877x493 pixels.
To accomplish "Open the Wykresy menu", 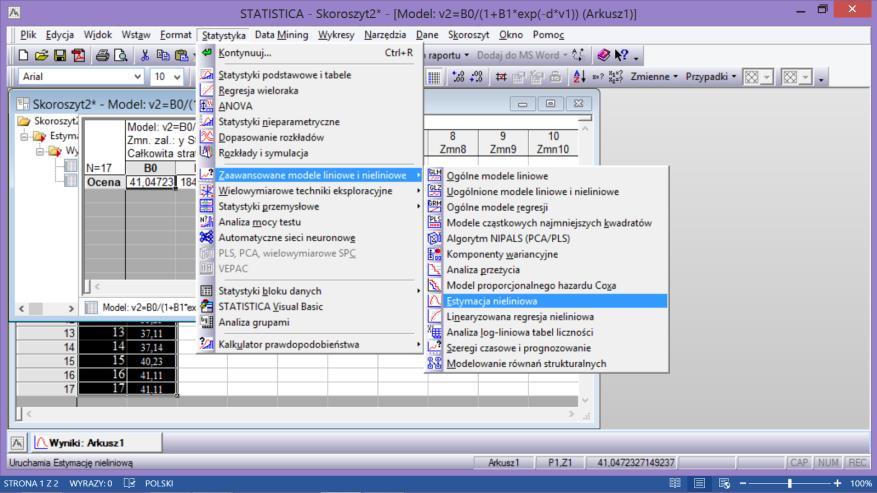I will [336, 35].
